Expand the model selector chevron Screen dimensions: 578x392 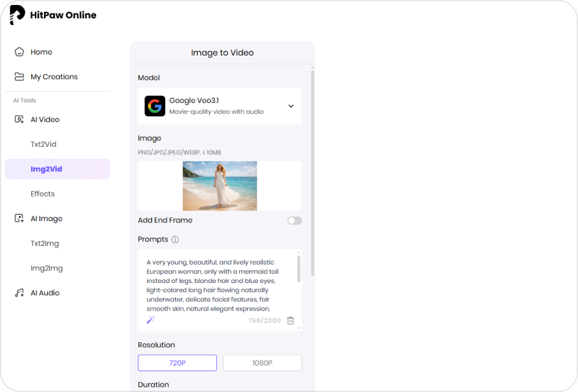[291, 105]
